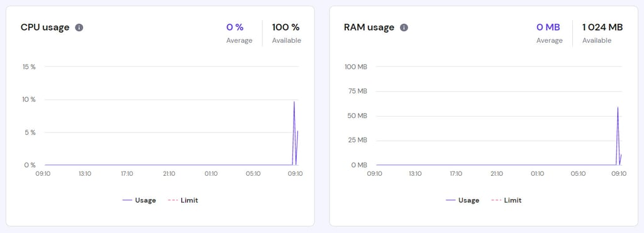This screenshot has width=644, height=233.
Task: Click the 17:10 label on RAM chart
Action: [456, 173]
